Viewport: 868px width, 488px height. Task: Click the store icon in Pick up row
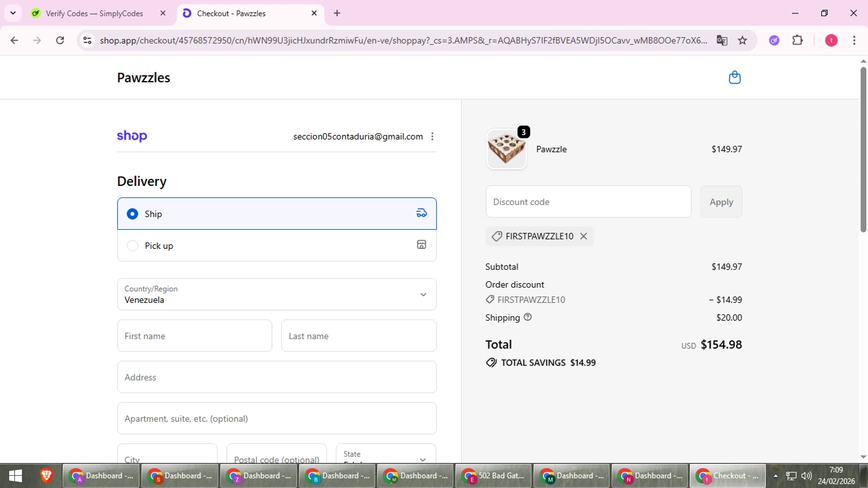click(x=422, y=245)
